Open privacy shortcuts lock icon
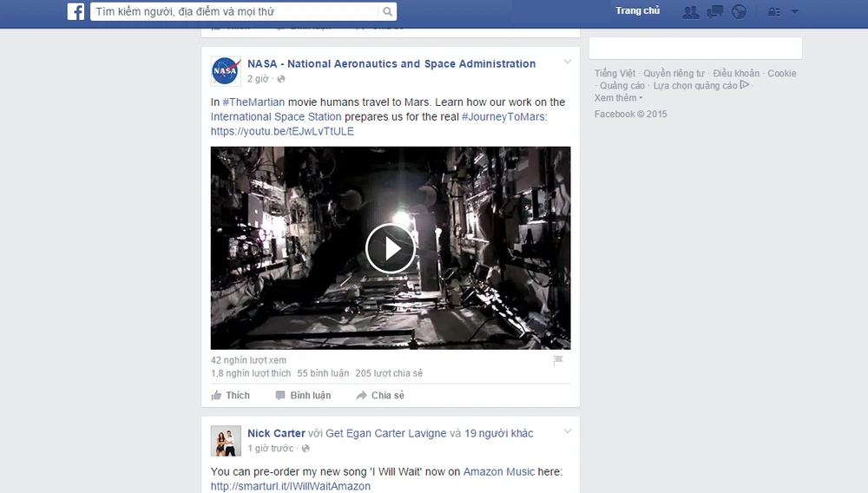 click(774, 11)
